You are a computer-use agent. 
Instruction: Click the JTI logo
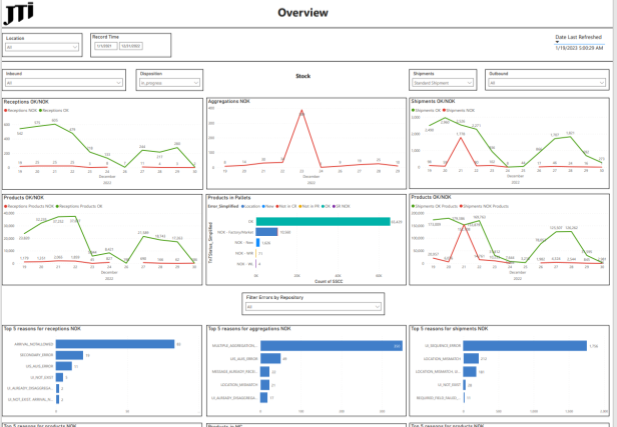[x=18, y=13]
